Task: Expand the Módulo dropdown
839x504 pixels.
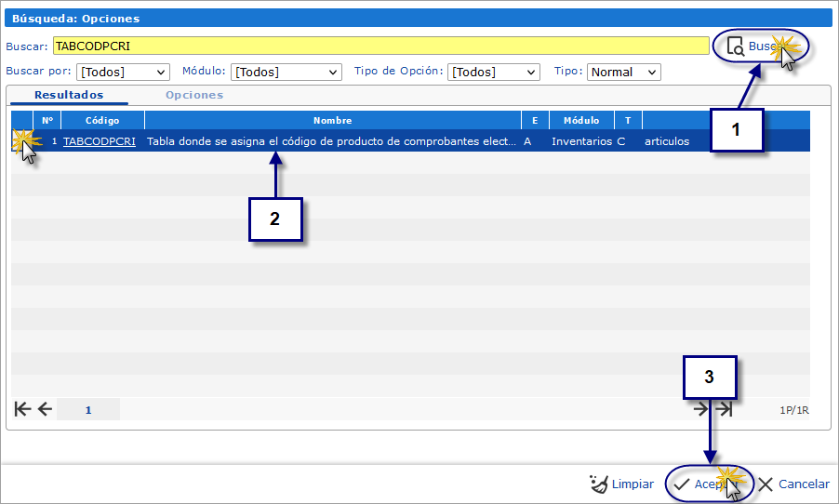Action: coord(286,72)
